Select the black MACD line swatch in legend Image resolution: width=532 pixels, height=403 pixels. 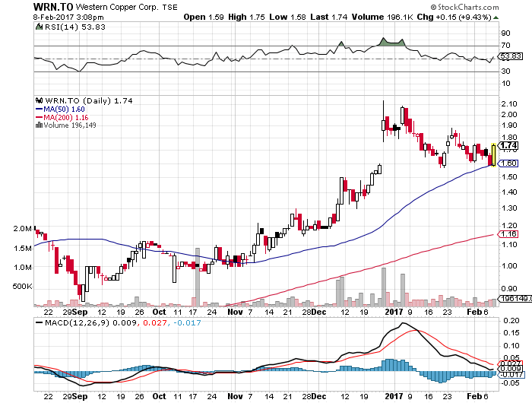click(x=40, y=323)
